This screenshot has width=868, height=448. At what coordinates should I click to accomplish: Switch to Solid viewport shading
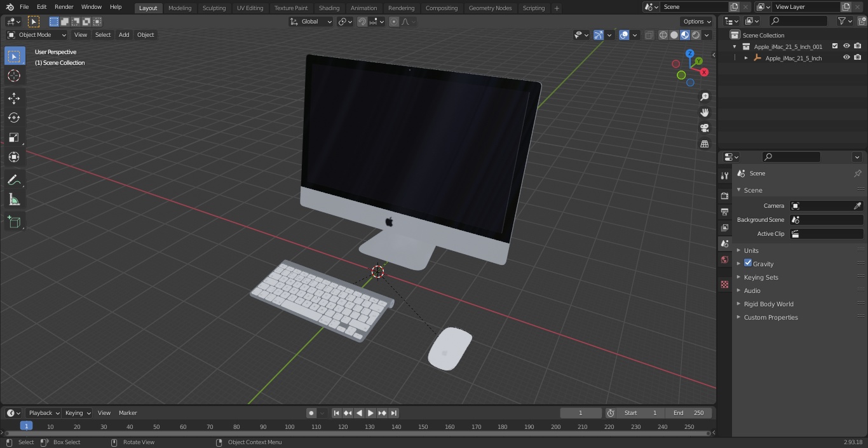[674, 35]
